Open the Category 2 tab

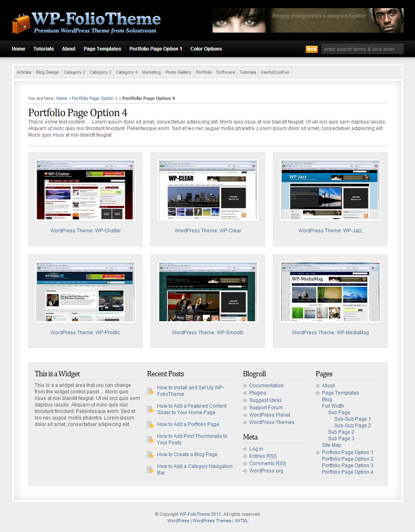74,72
